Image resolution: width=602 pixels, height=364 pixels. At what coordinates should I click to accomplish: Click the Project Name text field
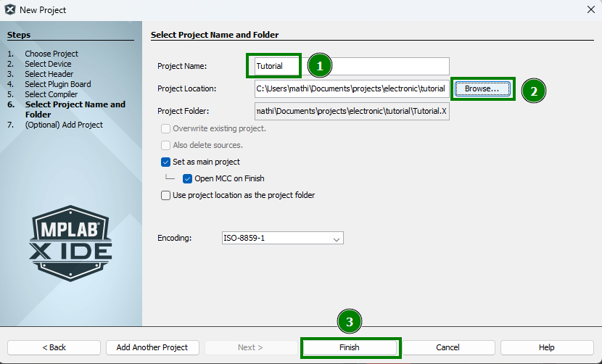(352, 66)
